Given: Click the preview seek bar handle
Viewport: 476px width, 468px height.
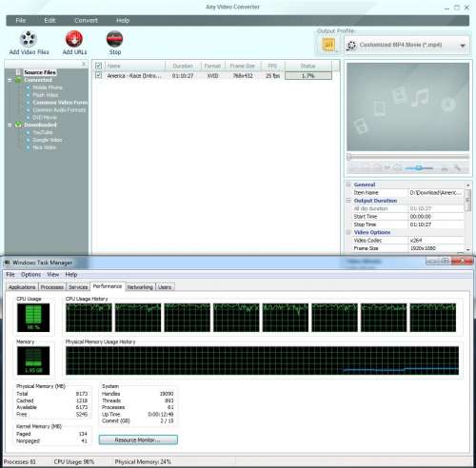Looking at the screenshot, I should click(349, 157).
